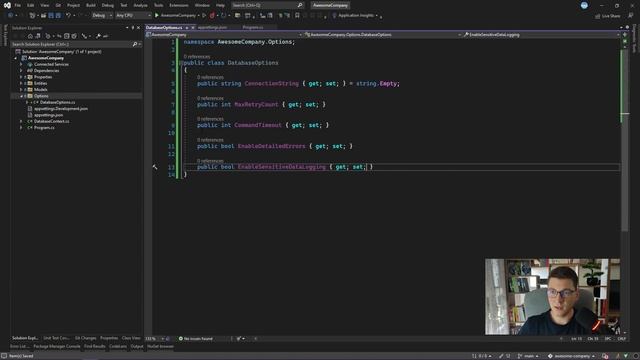Image resolution: width=640 pixels, height=360 pixels.
Task: Select Connected Services tree item
Action: [x=51, y=64]
